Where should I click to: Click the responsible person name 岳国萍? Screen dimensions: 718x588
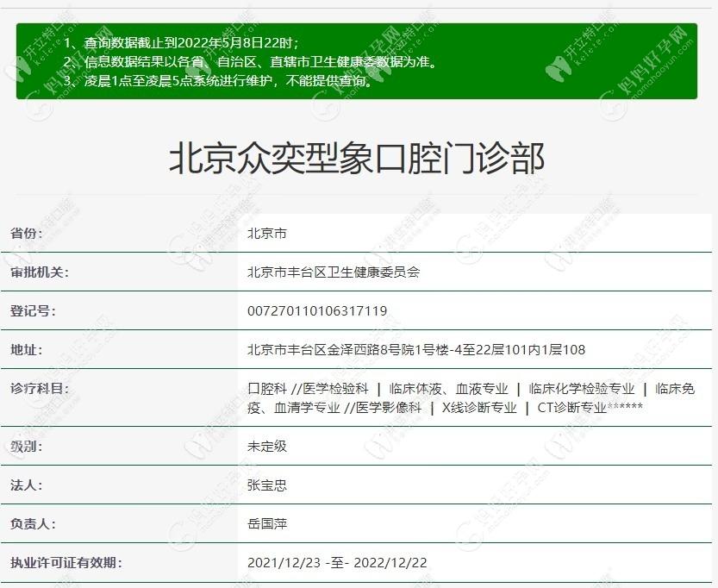266,523
